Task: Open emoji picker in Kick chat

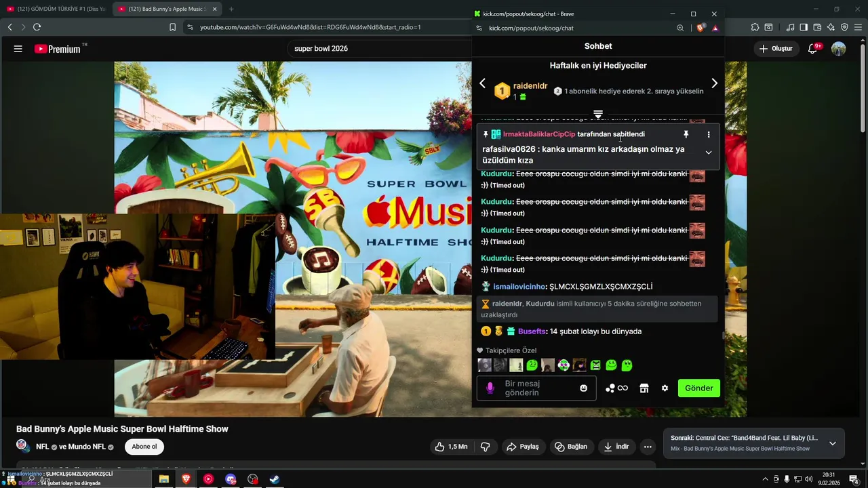Action: pos(583,388)
